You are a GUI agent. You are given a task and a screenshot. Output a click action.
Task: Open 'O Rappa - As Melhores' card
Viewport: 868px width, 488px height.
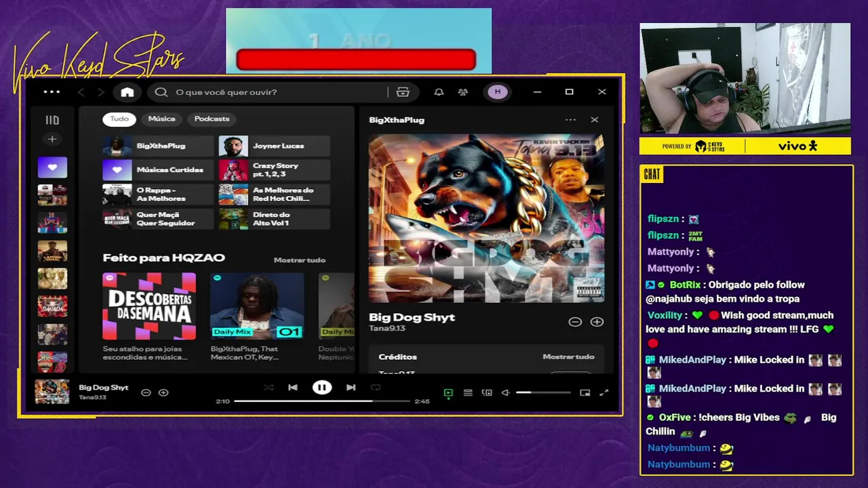pyautogui.click(x=158, y=195)
